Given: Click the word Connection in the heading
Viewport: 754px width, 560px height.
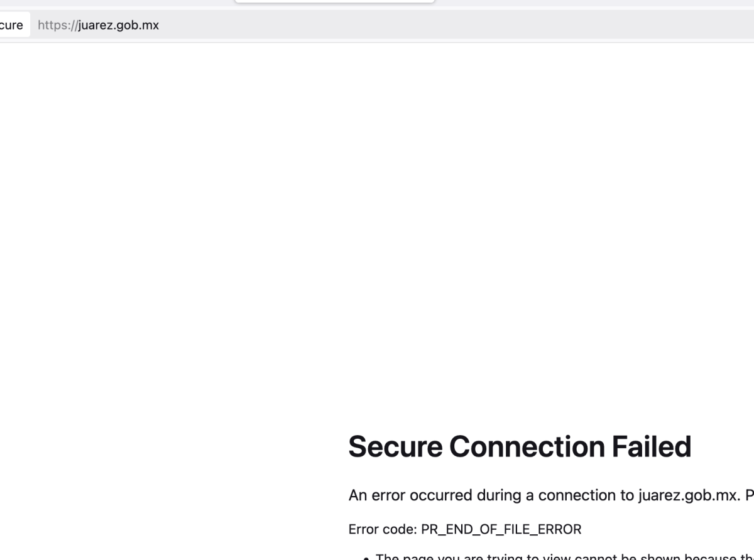Looking at the screenshot, I should tap(527, 446).
